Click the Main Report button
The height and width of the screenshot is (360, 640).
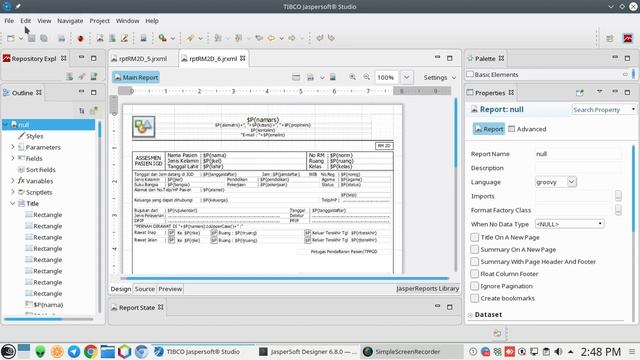coord(136,77)
